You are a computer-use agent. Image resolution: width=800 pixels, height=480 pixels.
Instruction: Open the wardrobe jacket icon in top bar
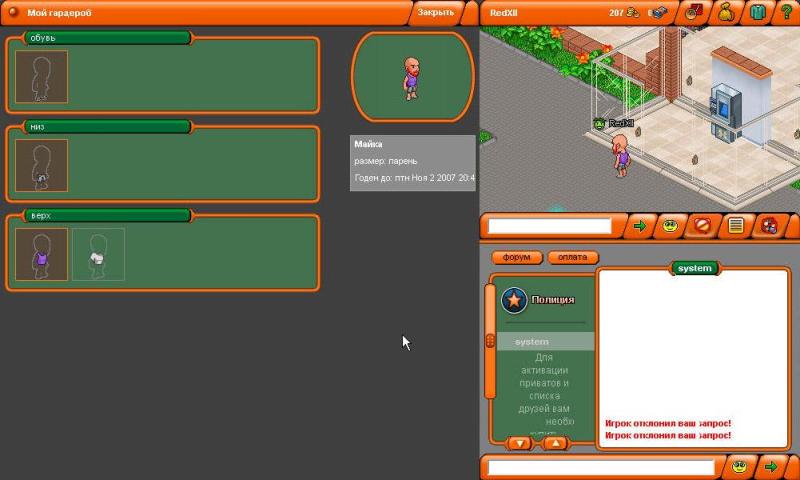(757, 12)
